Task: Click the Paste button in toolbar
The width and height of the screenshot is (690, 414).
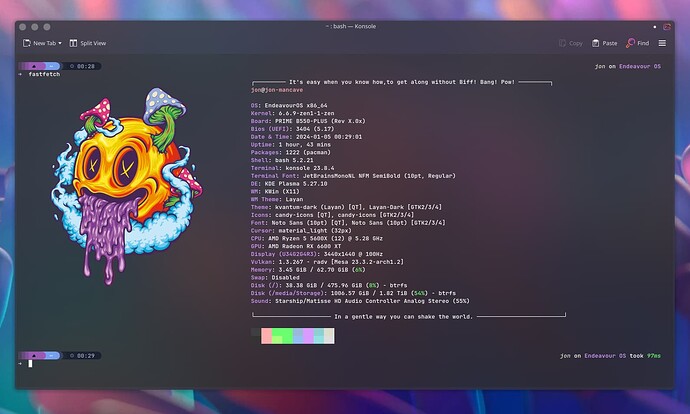Action: [604, 43]
